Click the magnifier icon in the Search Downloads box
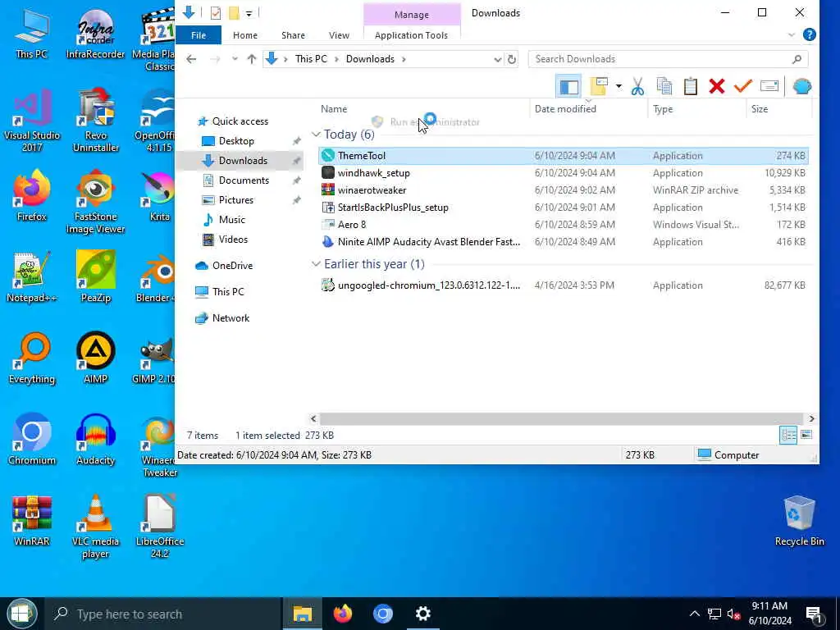Screen dimensions: 840x630 pyautogui.click(x=797, y=59)
